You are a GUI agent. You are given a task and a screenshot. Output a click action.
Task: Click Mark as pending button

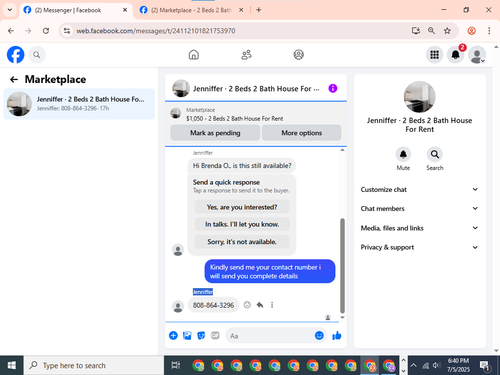(x=215, y=133)
